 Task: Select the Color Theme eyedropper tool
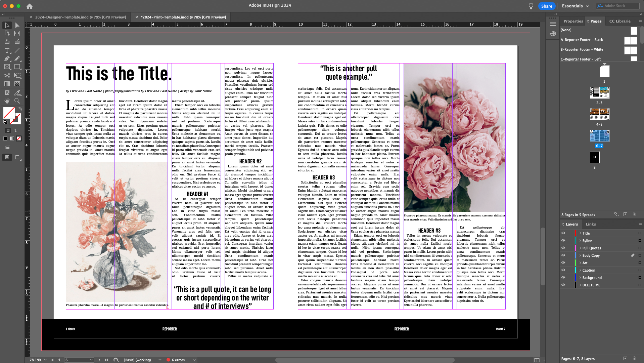pyautogui.click(x=17, y=92)
